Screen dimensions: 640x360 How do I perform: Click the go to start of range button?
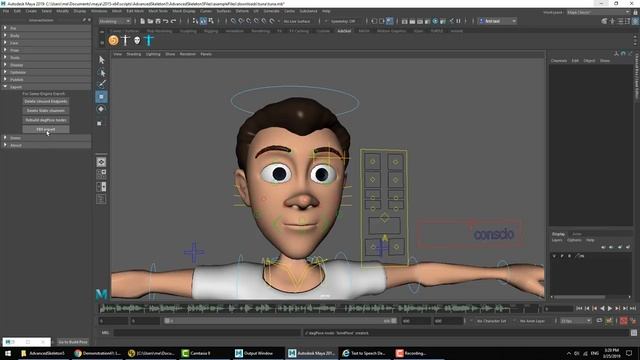click(x=579, y=309)
